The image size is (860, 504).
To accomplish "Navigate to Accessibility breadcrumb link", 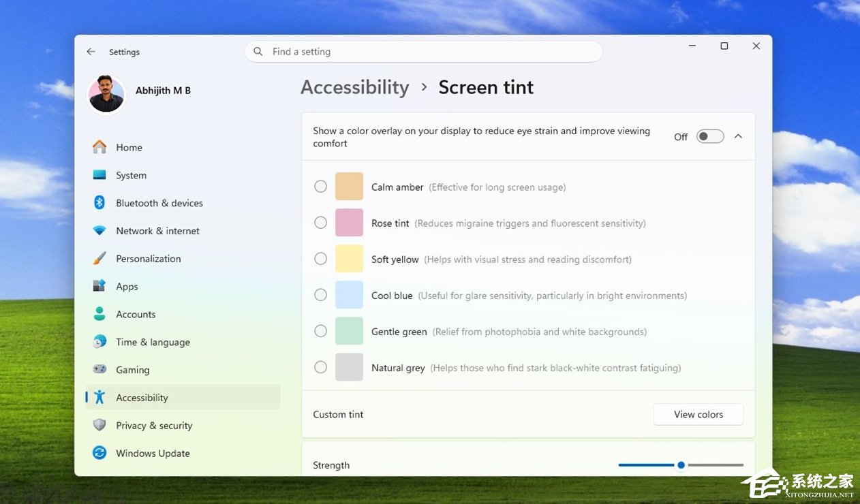I will (355, 87).
